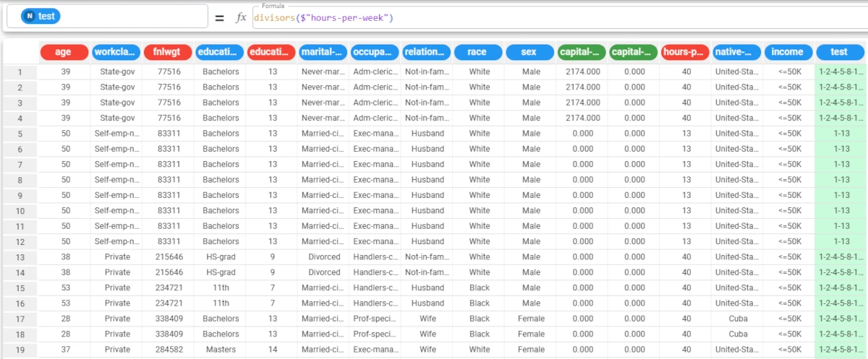Click the Masters cell in row 19
This screenshot has height=359, width=868.
pos(220,350)
